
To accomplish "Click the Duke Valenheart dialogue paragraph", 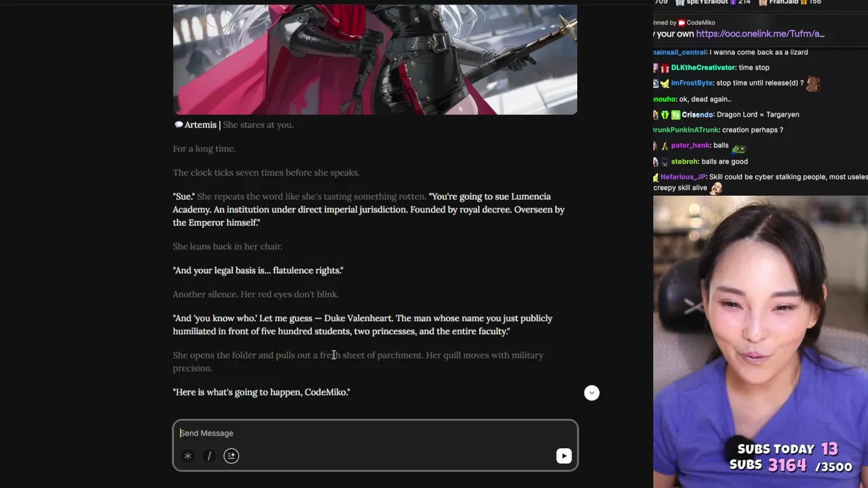I will tap(363, 325).
